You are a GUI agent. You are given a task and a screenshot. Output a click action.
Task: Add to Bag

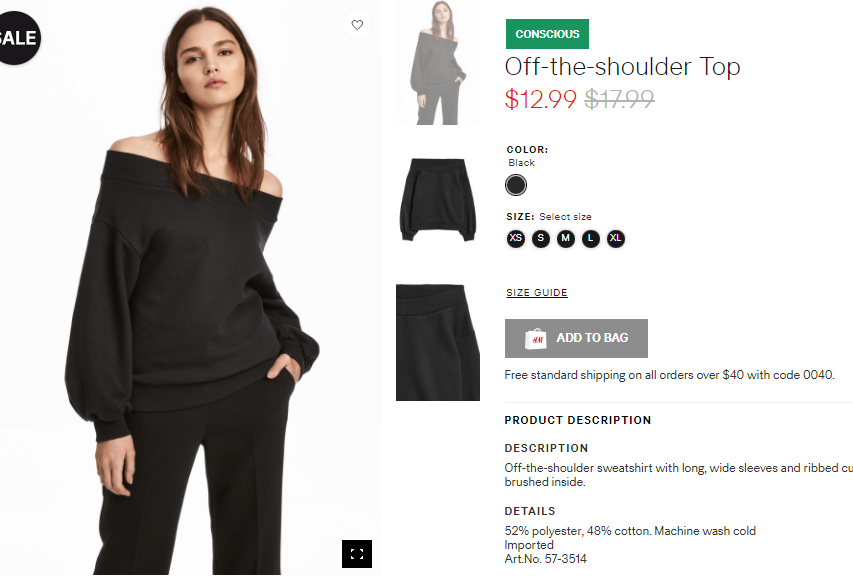coord(576,338)
